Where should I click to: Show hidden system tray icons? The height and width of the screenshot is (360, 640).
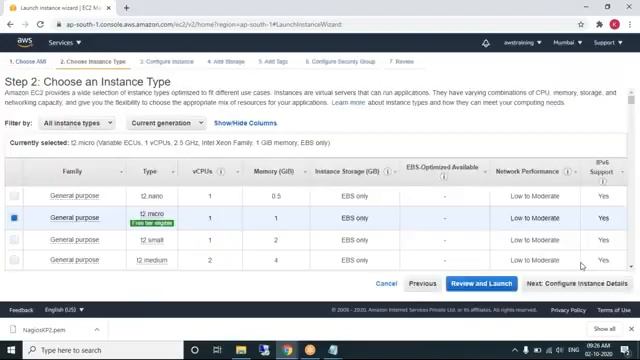515,350
